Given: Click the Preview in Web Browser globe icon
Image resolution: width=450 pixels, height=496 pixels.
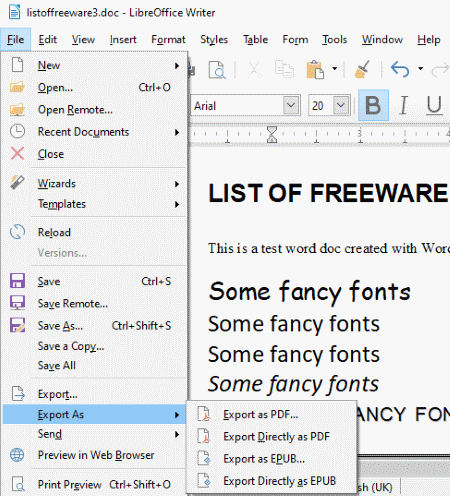Looking at the screenshot, I should [17, 455].
